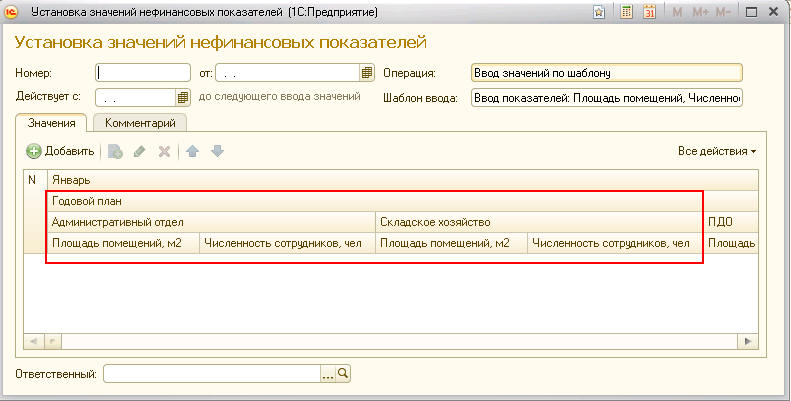Image resolution: width=791 pixels, height=401 pixels.
Task: Move row down arrow icon
Action: (x=217, y=151)
